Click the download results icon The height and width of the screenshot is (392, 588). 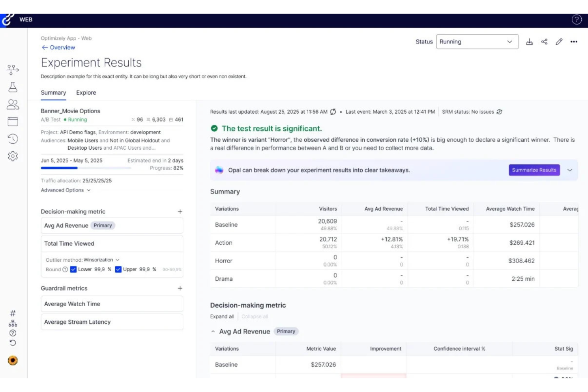[x=530, y=41]
